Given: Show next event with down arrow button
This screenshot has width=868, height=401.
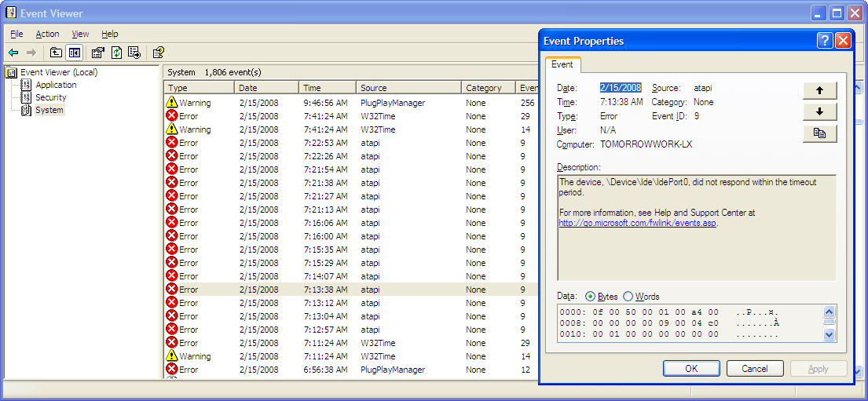Looking at the screenshot, I should tap(820, 111).
